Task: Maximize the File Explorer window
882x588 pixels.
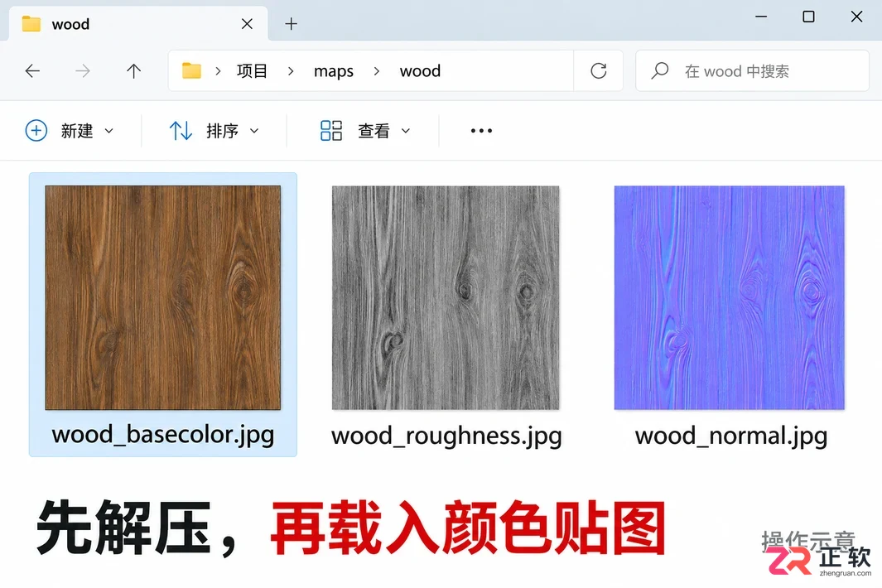Action: tap(808, 17)
